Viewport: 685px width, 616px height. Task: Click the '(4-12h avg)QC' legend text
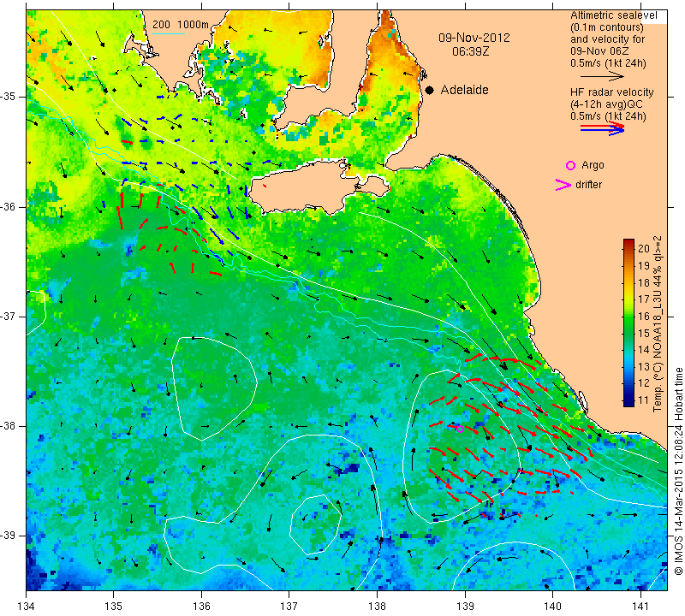[x=605, y=104]
